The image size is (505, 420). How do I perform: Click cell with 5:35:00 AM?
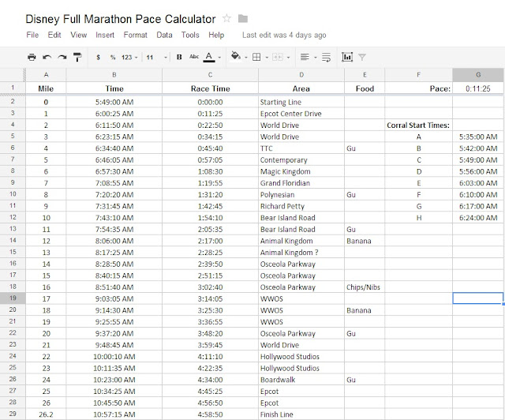(478, 137)
